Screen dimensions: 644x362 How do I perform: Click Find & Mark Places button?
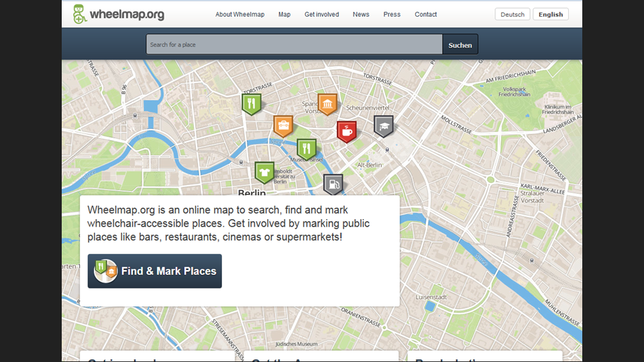pyautogui.click(x=154, y=271)
